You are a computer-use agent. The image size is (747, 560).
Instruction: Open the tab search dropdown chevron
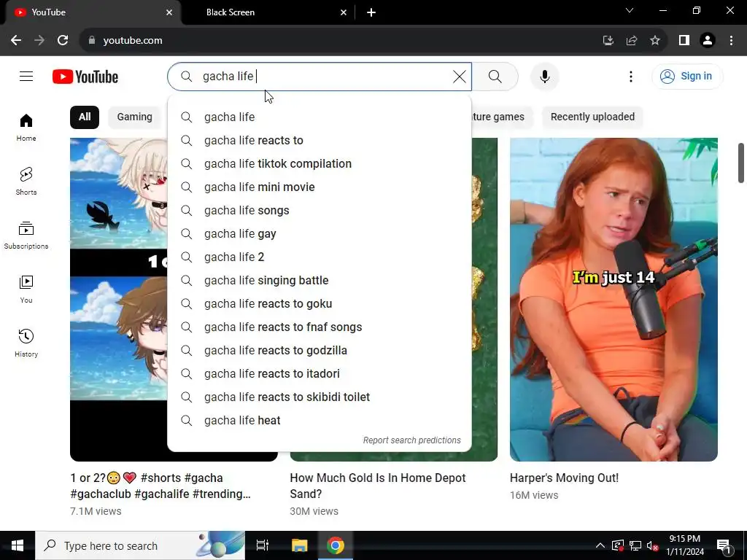pyautogui.click(x=630, y=10)
